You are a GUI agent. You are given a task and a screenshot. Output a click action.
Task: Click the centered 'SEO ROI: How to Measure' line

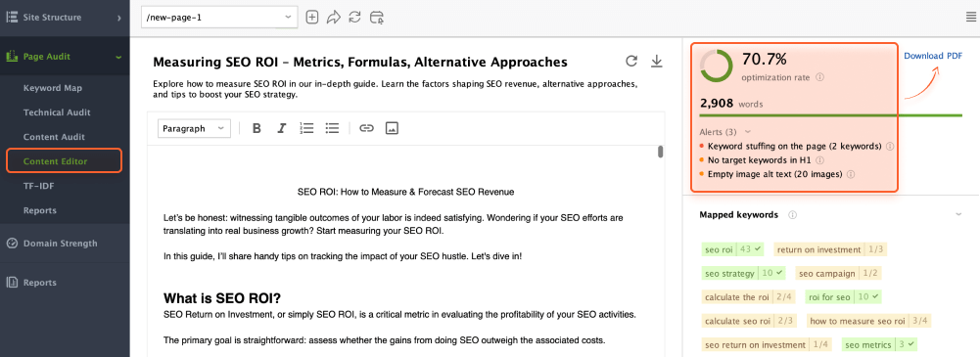click(405, 192)
